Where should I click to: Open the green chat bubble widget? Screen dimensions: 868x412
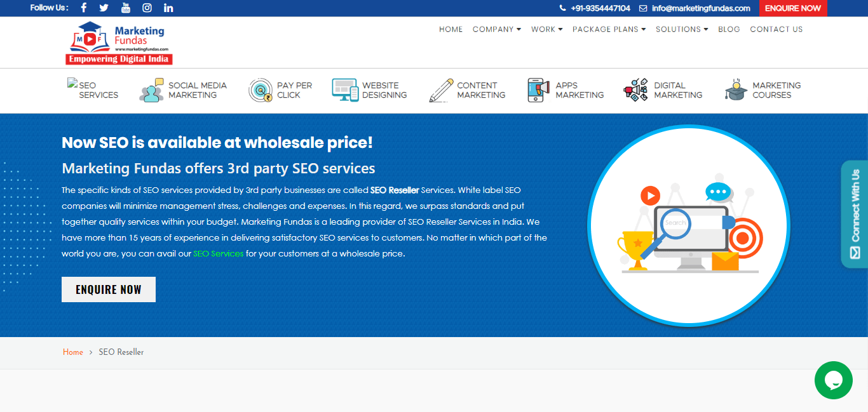tap(833, 380)
